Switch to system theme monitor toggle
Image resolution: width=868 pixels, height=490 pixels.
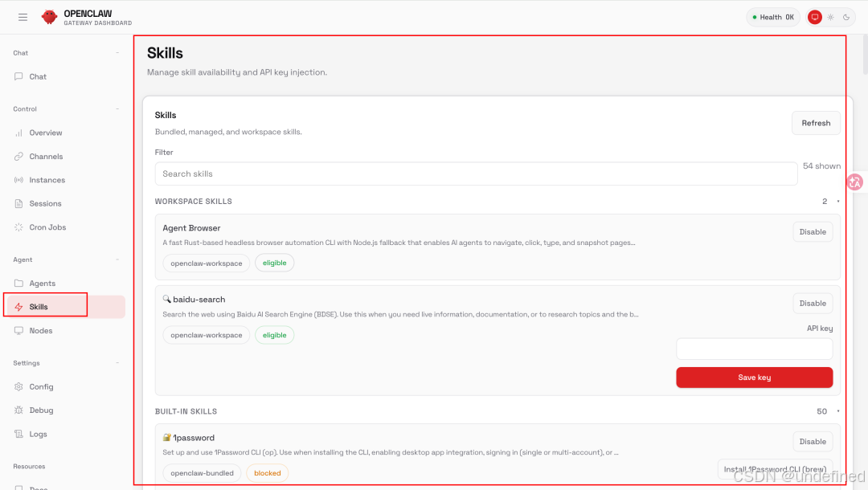[x=814, y=17]
